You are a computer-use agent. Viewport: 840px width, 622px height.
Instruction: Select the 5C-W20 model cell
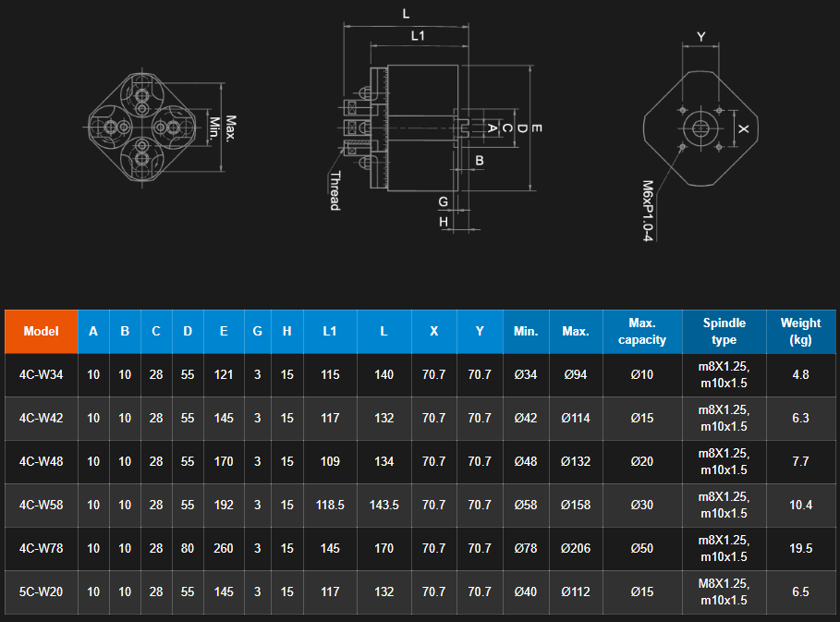tap(41, 592)
